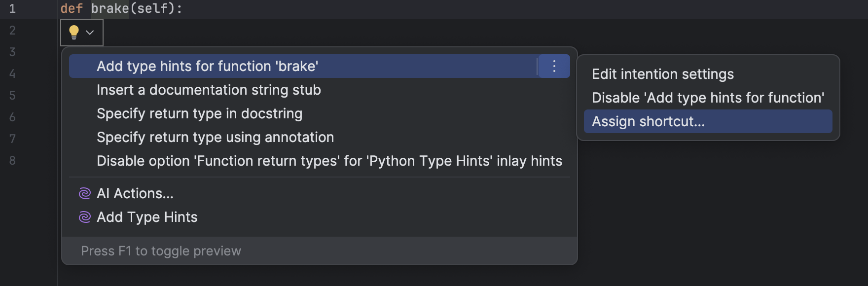Open the three-dot options icon beside 'Add type hints'
The width and height of the screenshot is (868, 286).
(x=554, y=66)
